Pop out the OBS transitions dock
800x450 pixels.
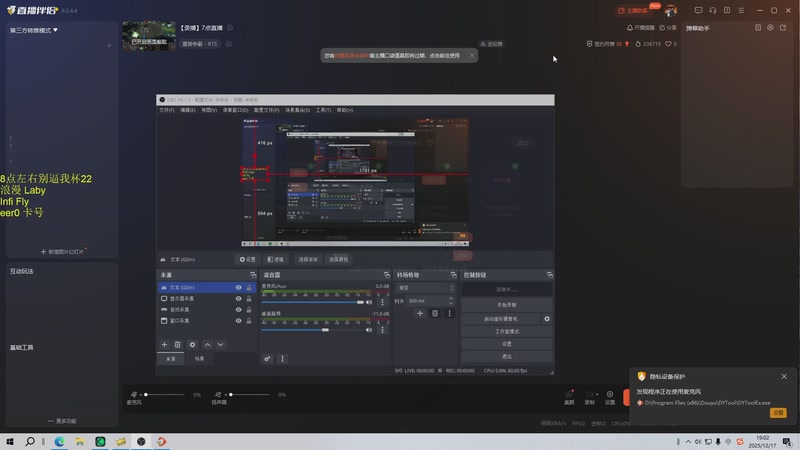[x=453, y=275]
